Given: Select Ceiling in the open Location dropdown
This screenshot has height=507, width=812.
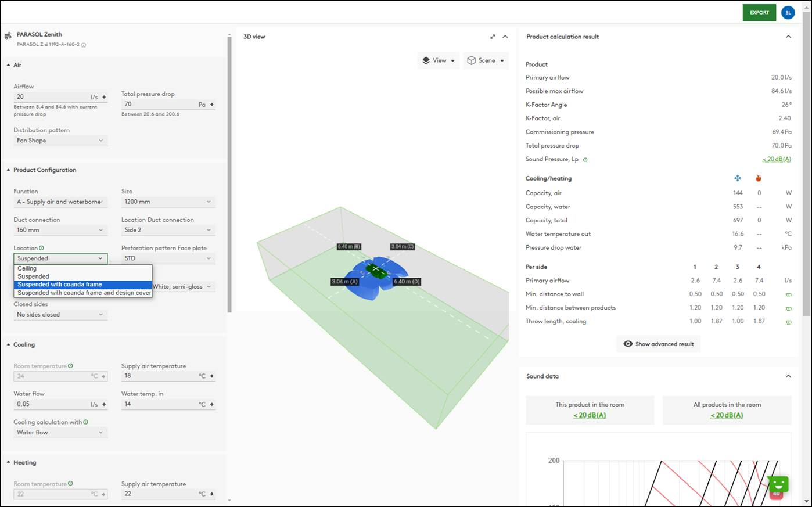Looking at the screenshot, I should (26, 268).
